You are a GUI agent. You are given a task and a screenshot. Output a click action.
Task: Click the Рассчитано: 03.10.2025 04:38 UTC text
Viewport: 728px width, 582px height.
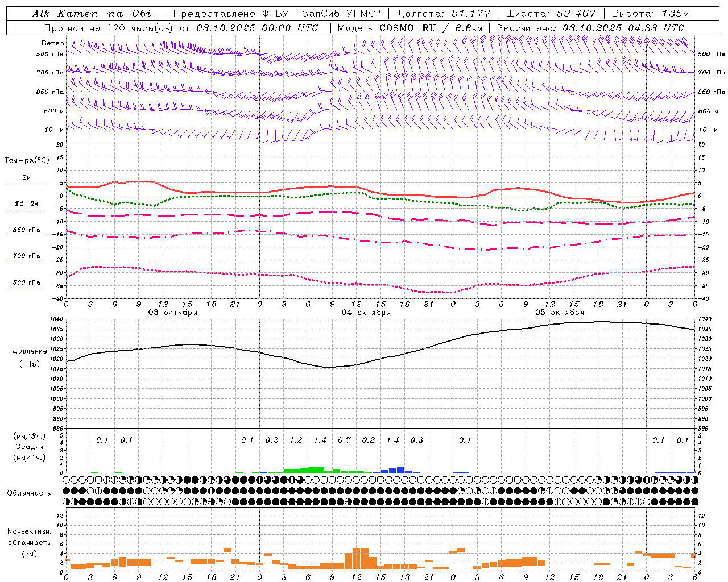(x=590, y=28)
